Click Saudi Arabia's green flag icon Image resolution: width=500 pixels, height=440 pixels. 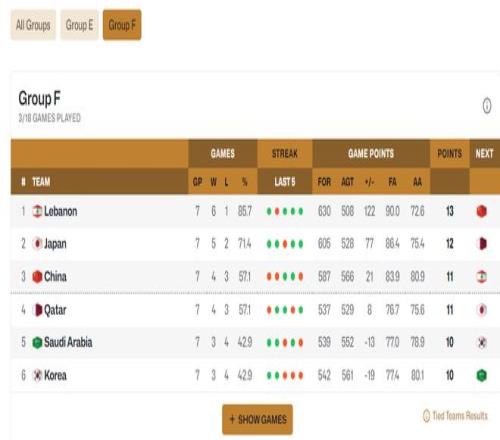click(37, 342)
